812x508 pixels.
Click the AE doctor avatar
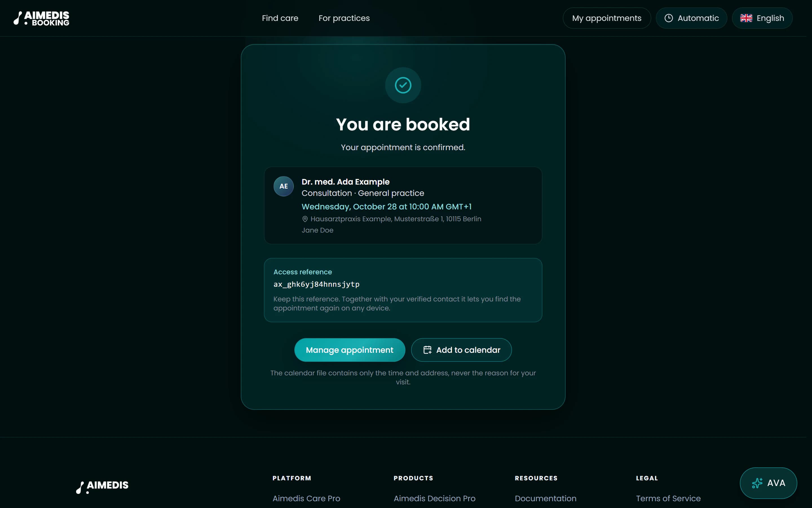coord(284,186)
